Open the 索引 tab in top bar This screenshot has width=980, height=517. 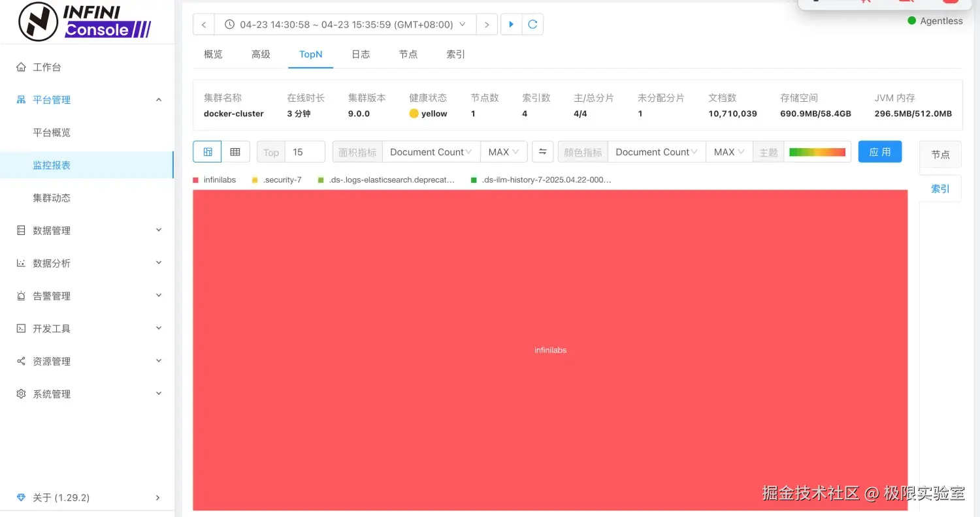click(x=456, y=54)
